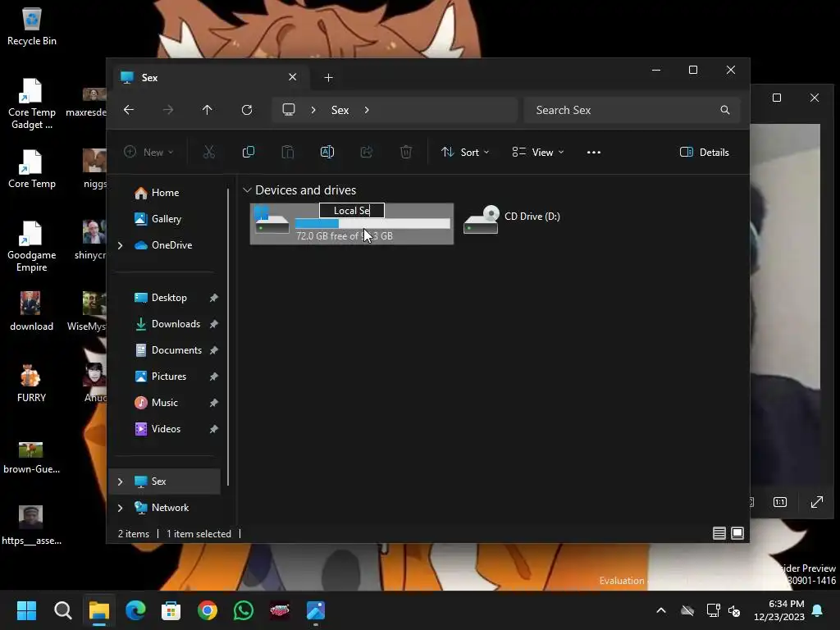This screenshot has width=840, height=630.
Task: Click the Rename toolbar icon
Action: tap(326, 152)
